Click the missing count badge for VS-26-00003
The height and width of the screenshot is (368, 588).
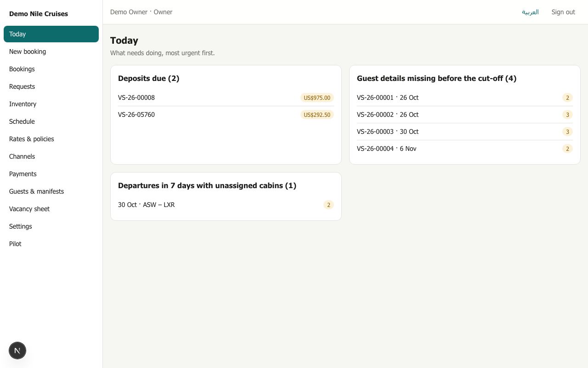coord(567,132)
